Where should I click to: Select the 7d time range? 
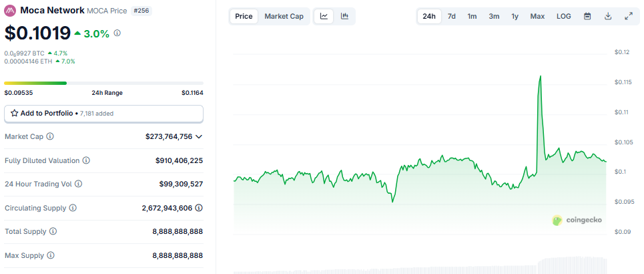pos(452,16)
